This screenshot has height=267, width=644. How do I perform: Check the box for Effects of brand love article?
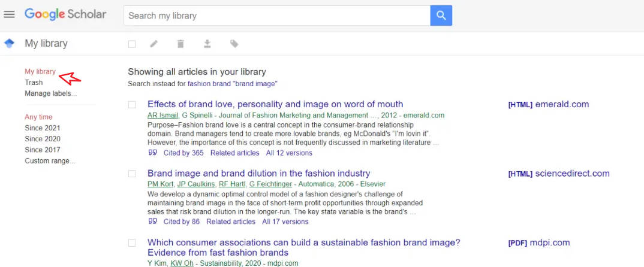[132, 105]
